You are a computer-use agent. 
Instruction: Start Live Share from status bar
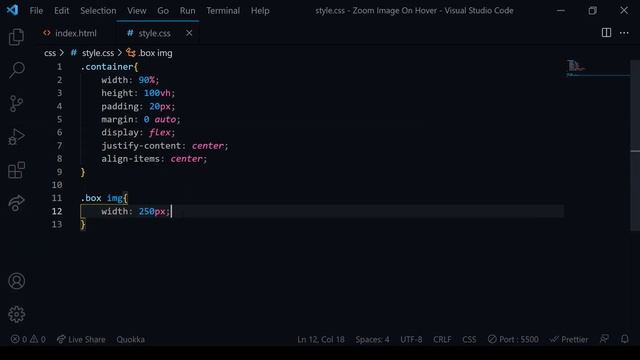pyautogui.click(x=81, y=339)
